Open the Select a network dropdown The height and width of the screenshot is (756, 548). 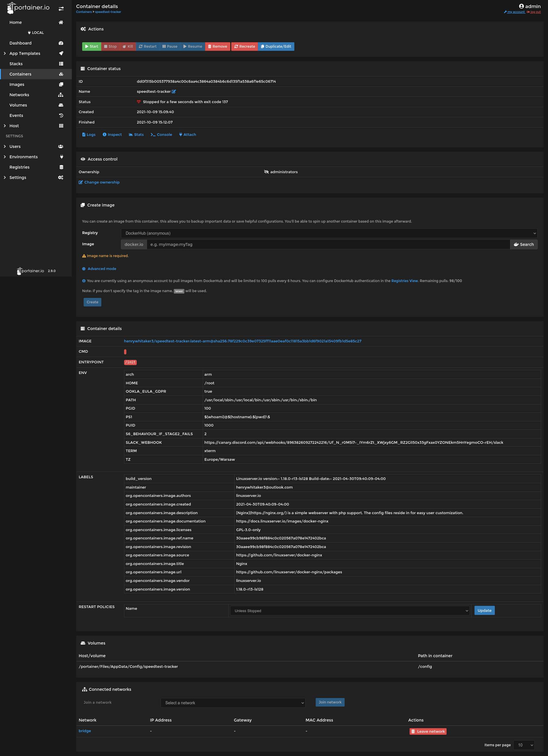(x=233, y=703)
